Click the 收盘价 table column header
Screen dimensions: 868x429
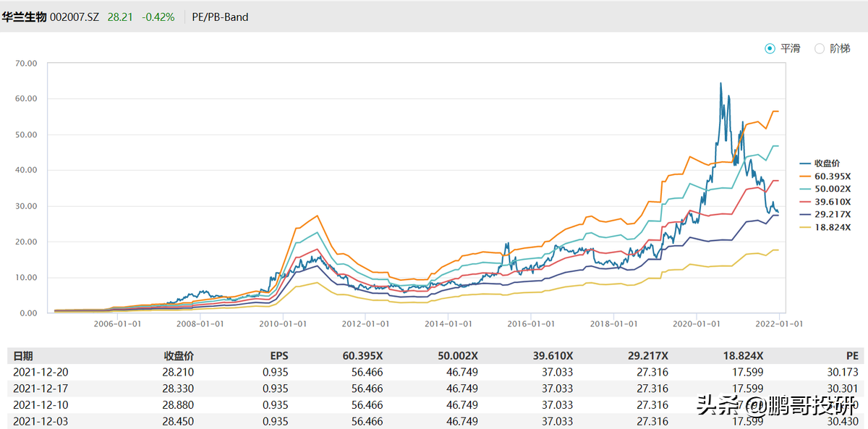point(179,356)
